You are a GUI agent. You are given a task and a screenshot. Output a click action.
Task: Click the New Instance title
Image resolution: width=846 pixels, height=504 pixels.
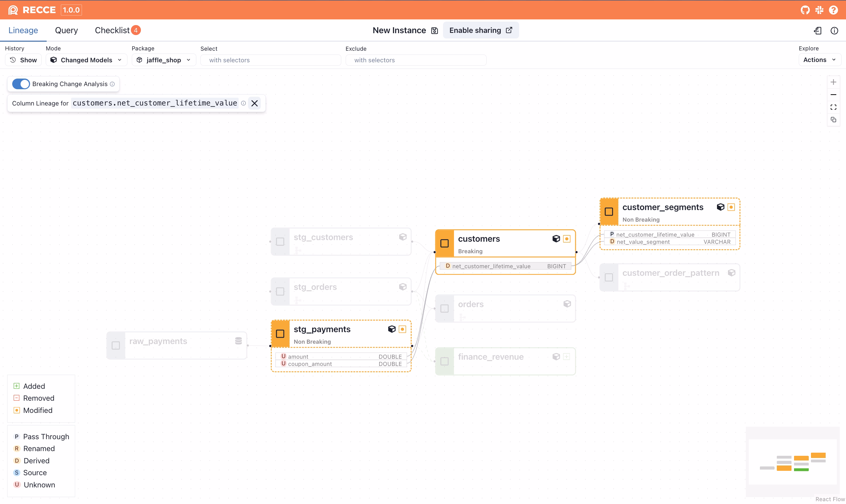coord(399,30)
